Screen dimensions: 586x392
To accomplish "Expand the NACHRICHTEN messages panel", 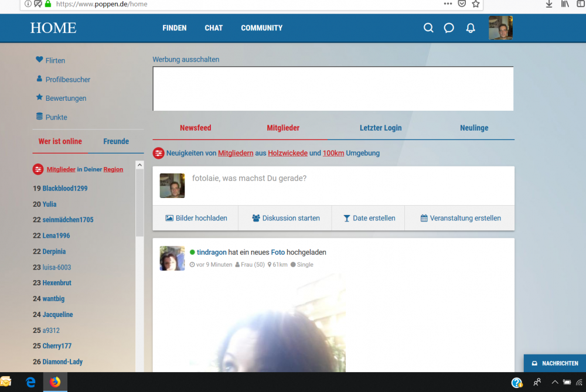I will pos(554,363).
